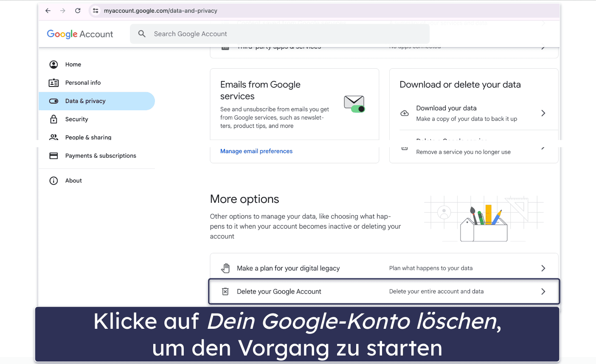This screenshot has width=596, height=364.
Task: Click the Make a plan hand icon
Action: coord(225,268)
